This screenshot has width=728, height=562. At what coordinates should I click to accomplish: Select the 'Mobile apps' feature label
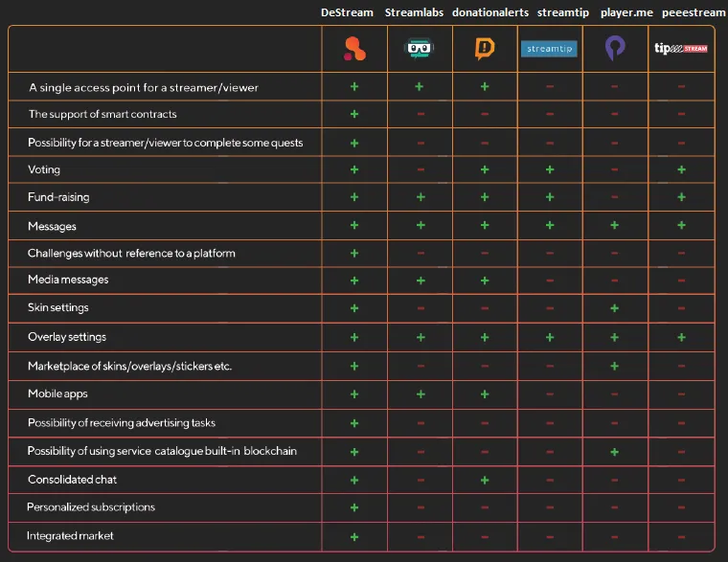click(57, 394)
